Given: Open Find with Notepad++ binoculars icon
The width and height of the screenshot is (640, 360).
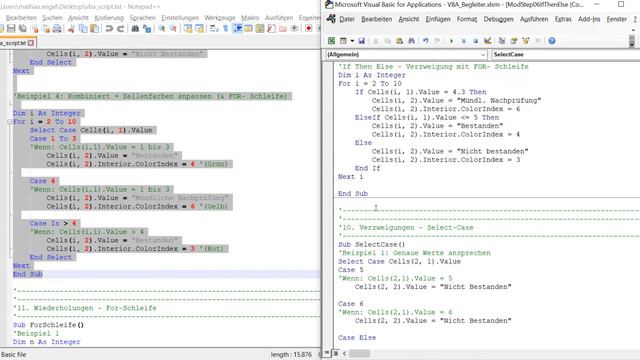Looking at the screenshot, I should tap(135, 29).
